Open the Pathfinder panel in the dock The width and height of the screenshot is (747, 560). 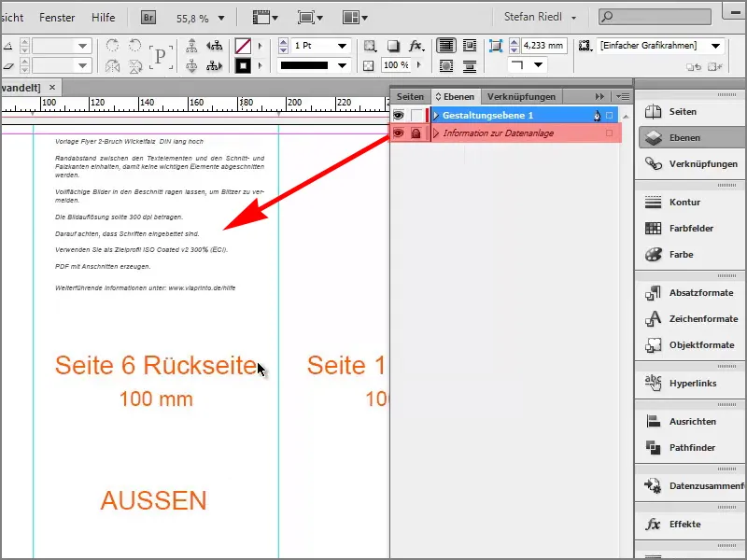tap(690, 448)
